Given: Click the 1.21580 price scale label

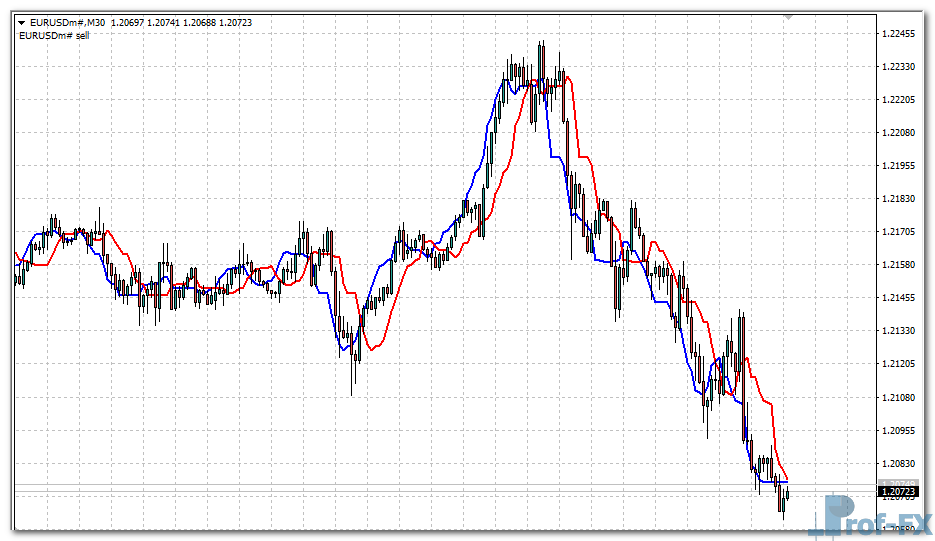Looking at the screenshot, I should 900,265.
